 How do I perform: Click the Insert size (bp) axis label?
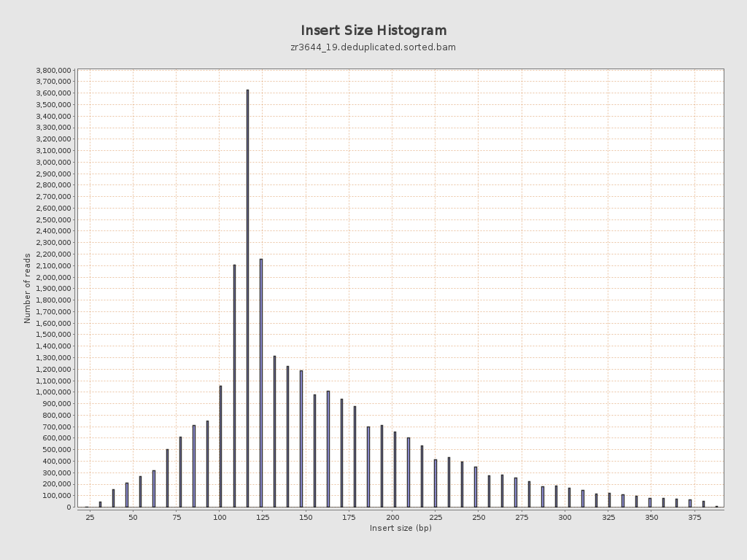point(400,528)
